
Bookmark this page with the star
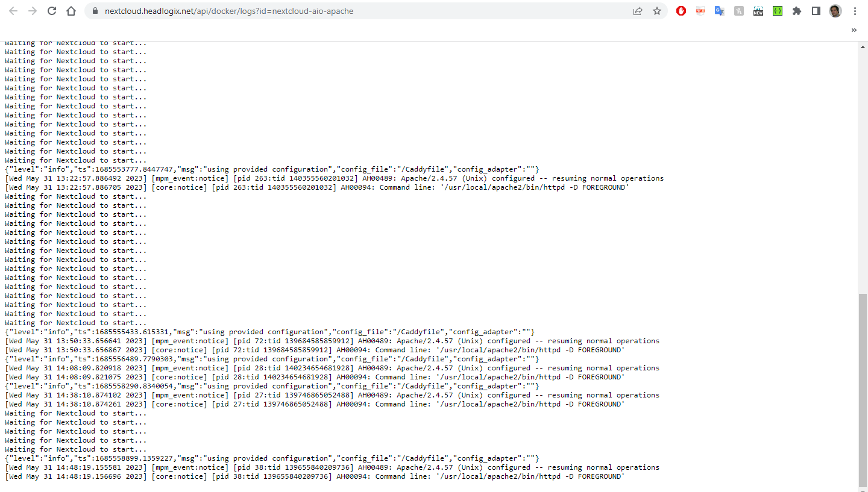click(657, 10)
